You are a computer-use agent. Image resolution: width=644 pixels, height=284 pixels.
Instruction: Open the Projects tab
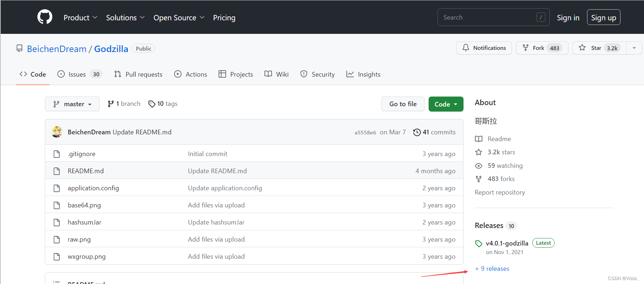click(236, 74)
